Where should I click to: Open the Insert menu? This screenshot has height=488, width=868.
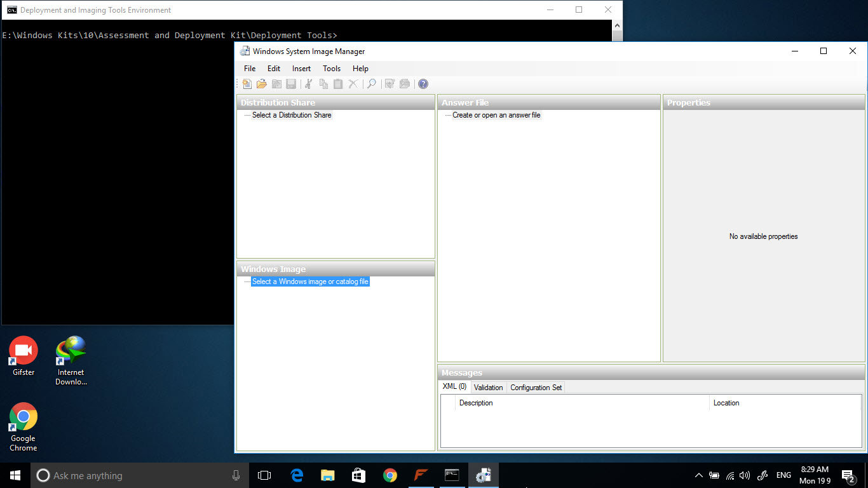301,68
